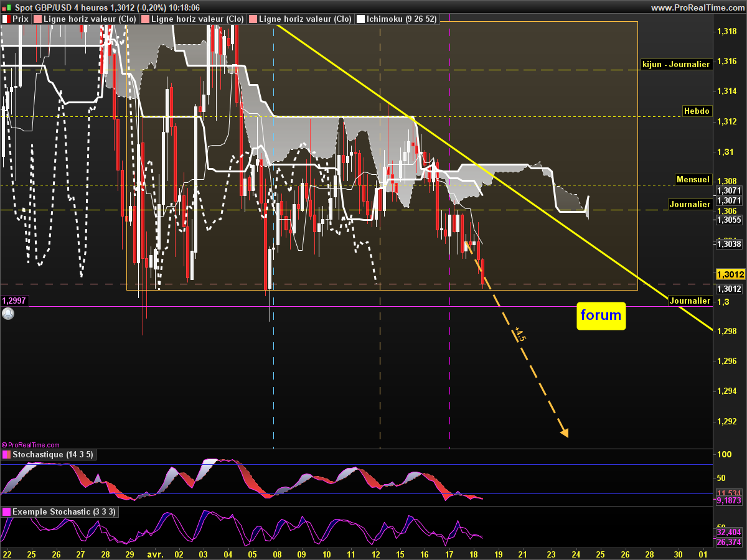
Task: Click the 1,318 price axis tick
Action: (x=727, y=31)
